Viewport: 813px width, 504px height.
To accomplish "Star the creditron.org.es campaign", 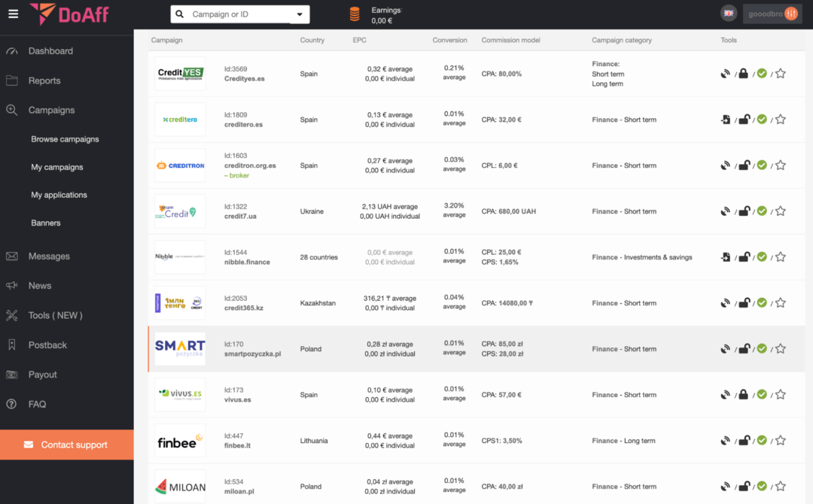I will point(781,165).
